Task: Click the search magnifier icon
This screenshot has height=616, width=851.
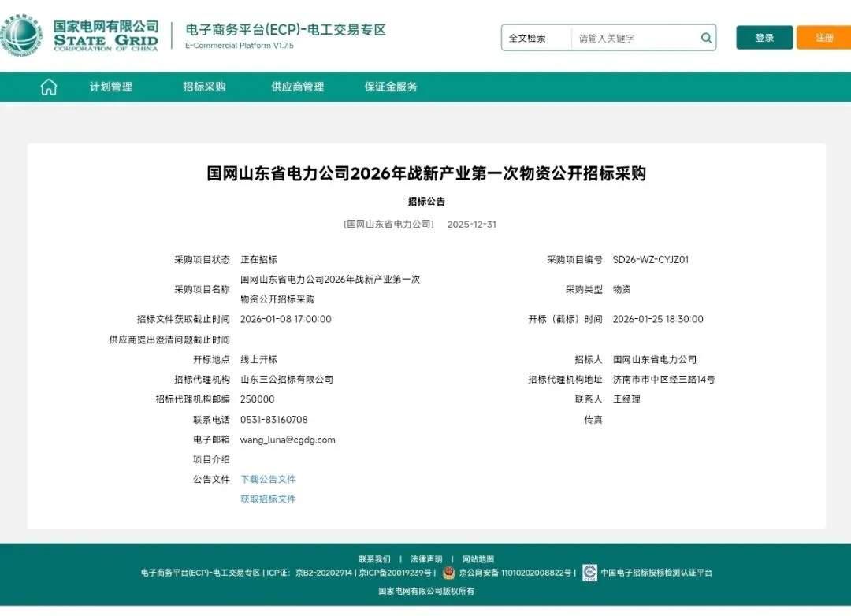Action: tap(705, 38)
